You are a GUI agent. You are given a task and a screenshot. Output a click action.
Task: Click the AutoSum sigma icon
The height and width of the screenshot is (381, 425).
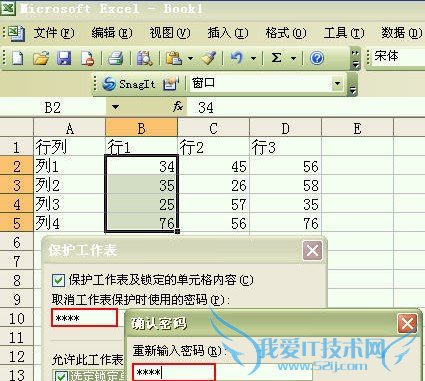(x=276, y=58)
